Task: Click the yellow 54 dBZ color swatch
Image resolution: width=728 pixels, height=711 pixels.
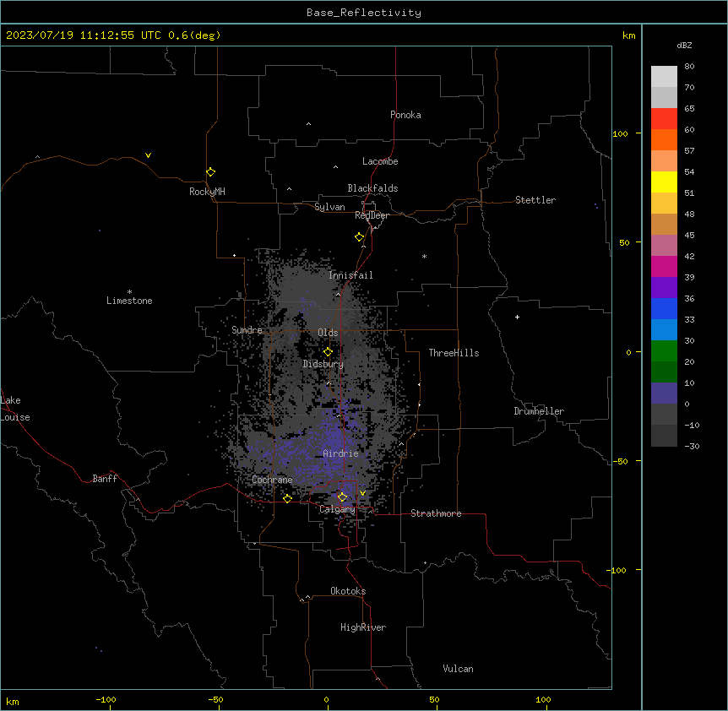Action: [x=664, y=182]
